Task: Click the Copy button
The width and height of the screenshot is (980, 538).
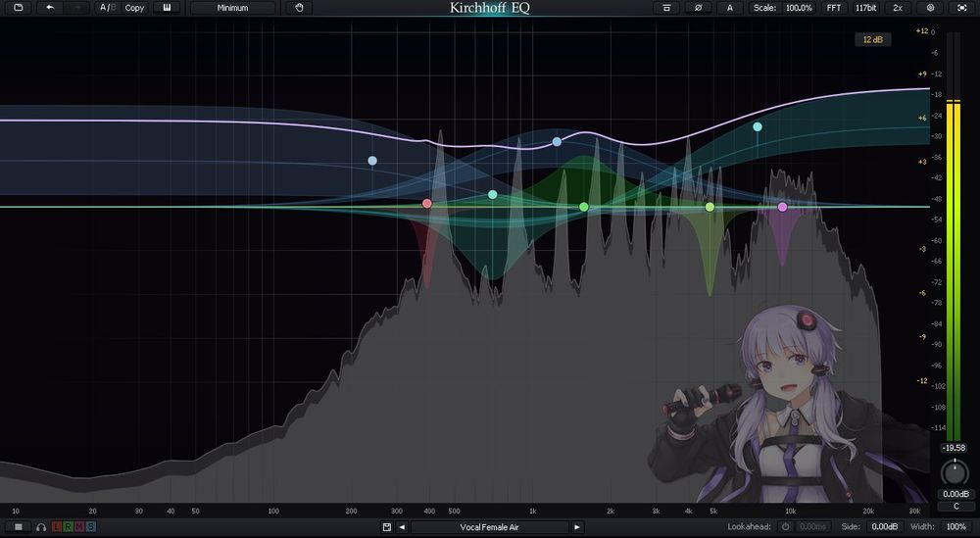Action: [x=134, y=8]
